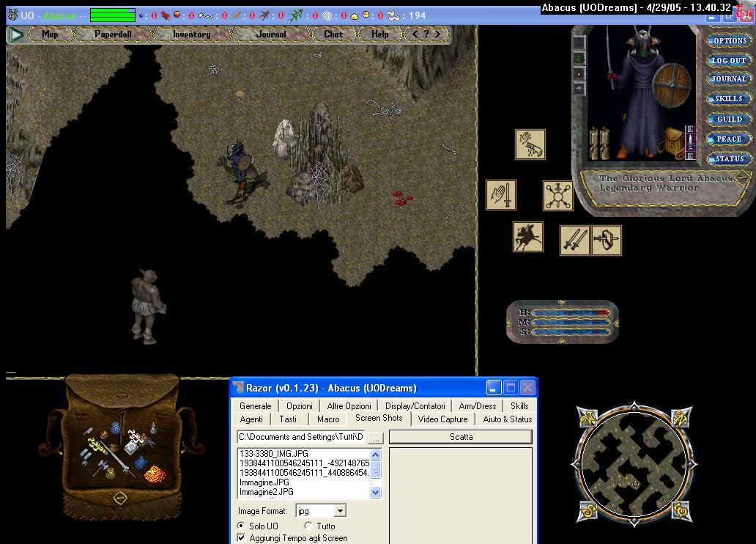Click the scrolls on the paperdoll

598,142
